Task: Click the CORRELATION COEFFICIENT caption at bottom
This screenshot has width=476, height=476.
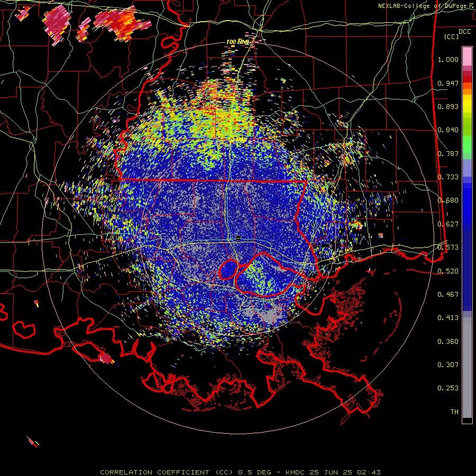Action: point(240,472)
